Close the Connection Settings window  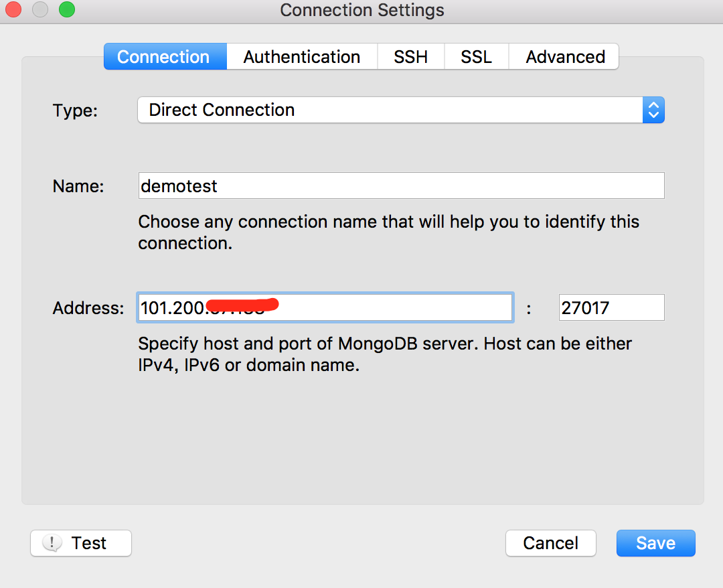[x=14, y=10]
